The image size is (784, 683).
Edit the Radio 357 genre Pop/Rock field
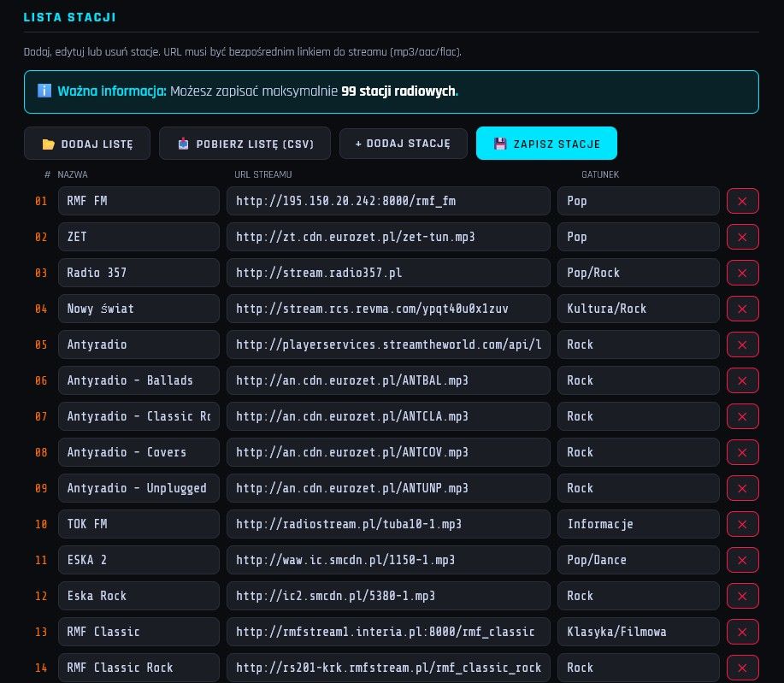coord(638,273)
